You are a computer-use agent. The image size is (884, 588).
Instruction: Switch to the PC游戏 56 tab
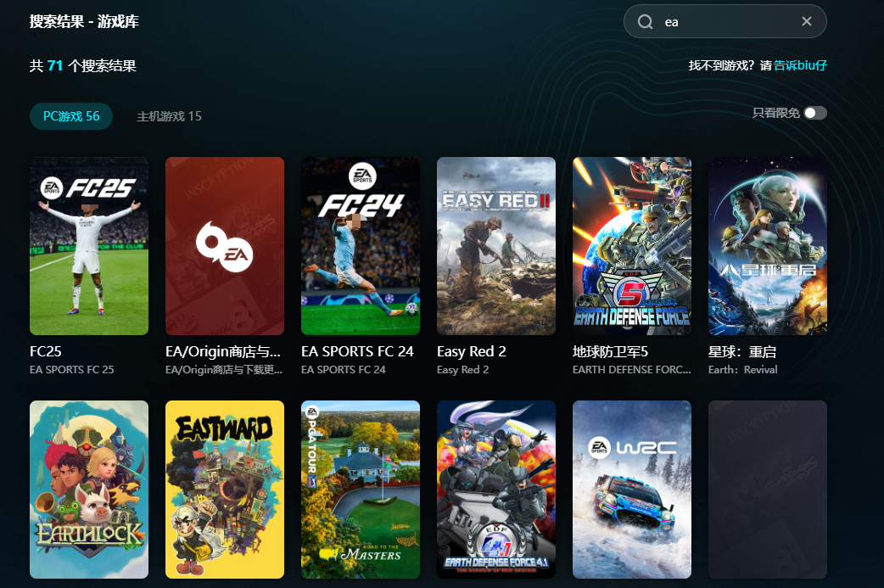(71, 116)
